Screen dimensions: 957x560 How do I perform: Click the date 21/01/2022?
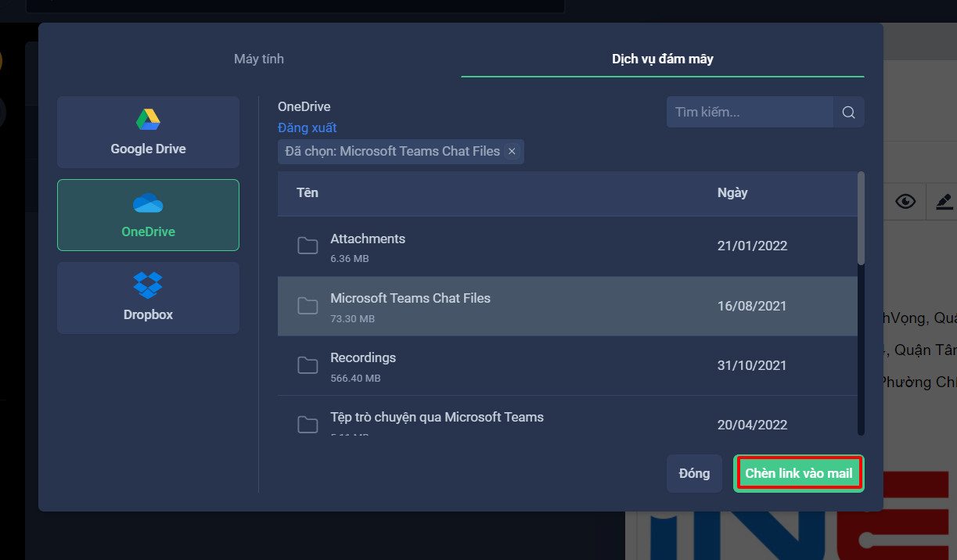(752, 246)
